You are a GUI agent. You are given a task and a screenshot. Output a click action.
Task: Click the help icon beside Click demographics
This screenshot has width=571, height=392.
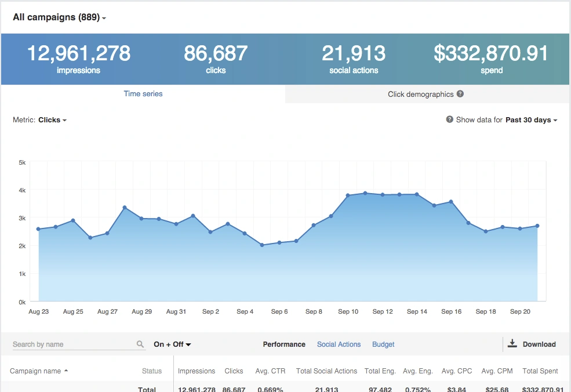pos(460,94)
